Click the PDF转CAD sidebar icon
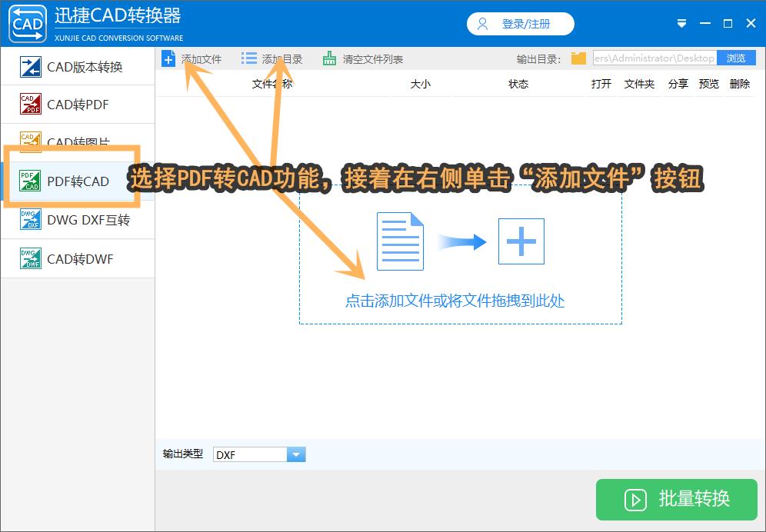 [x=29, y=181]
